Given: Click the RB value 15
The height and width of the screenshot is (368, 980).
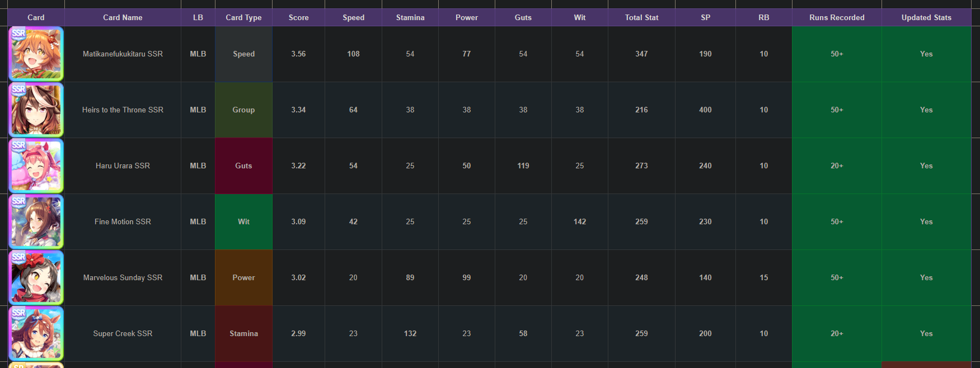Looking at the screenshot, I should tap(764, 278).
